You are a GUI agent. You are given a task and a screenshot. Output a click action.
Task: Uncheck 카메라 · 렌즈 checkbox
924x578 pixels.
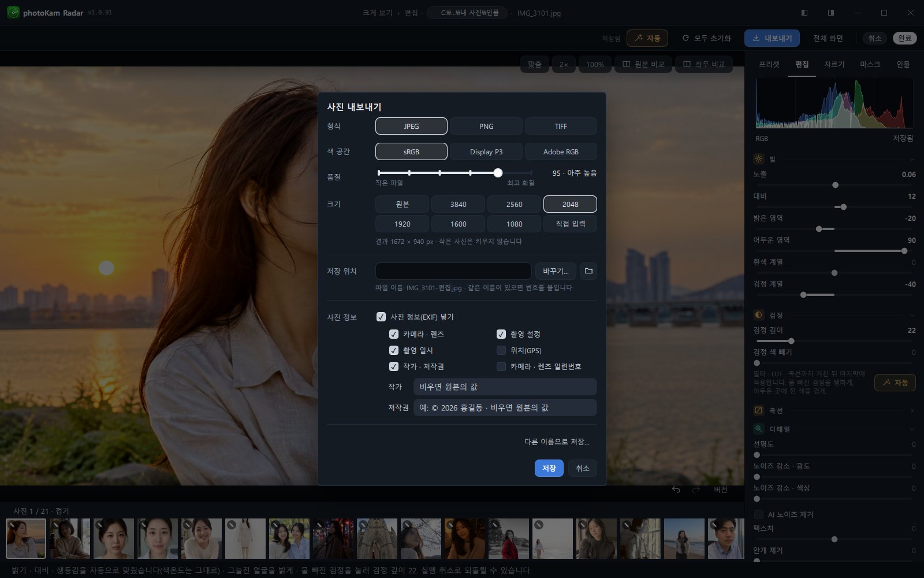click(394, 334)
